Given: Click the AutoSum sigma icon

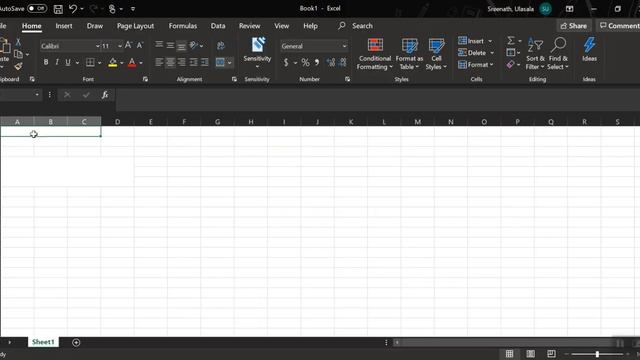Looking at the screenshot, I should click(511, 40).
